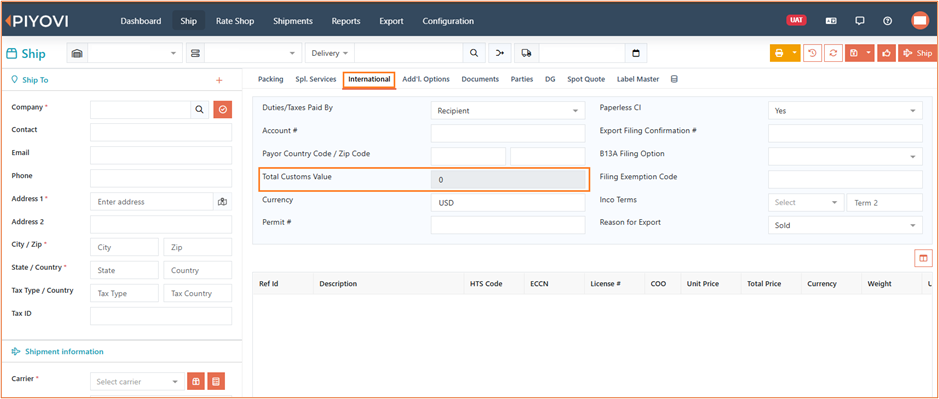Click the camera icon beside Address 1

(x=223, y=202)
